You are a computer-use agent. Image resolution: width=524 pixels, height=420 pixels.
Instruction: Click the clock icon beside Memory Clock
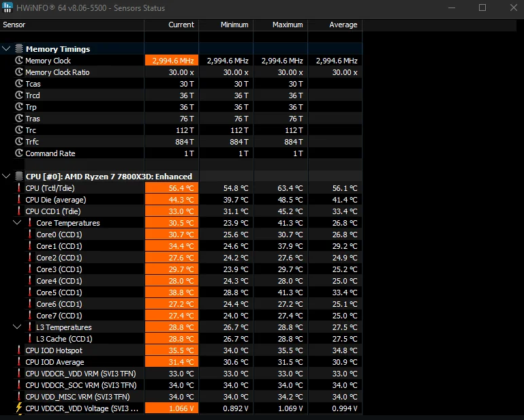click(x=19, y=61)
